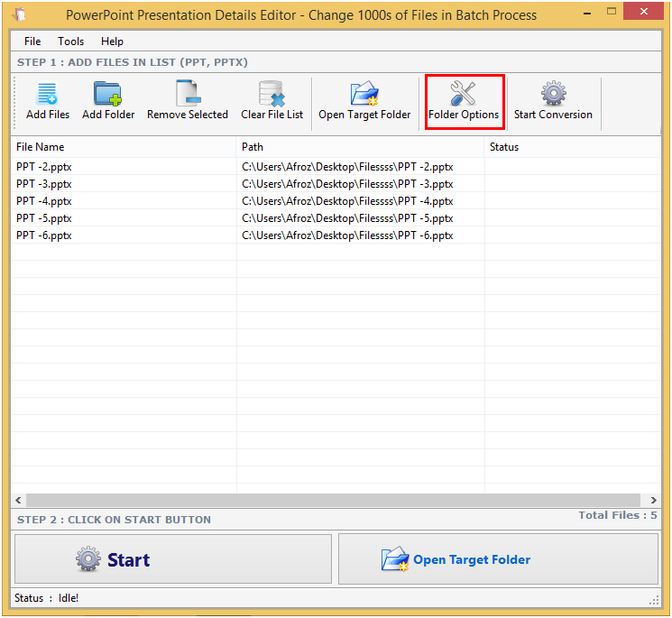Remove Selected file from list
This screenshot has width=672, height=618.
[188, 102]
